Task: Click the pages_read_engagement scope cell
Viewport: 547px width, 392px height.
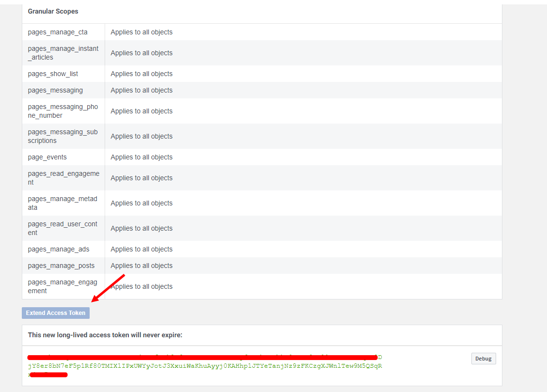Action: tap(63, 178)
